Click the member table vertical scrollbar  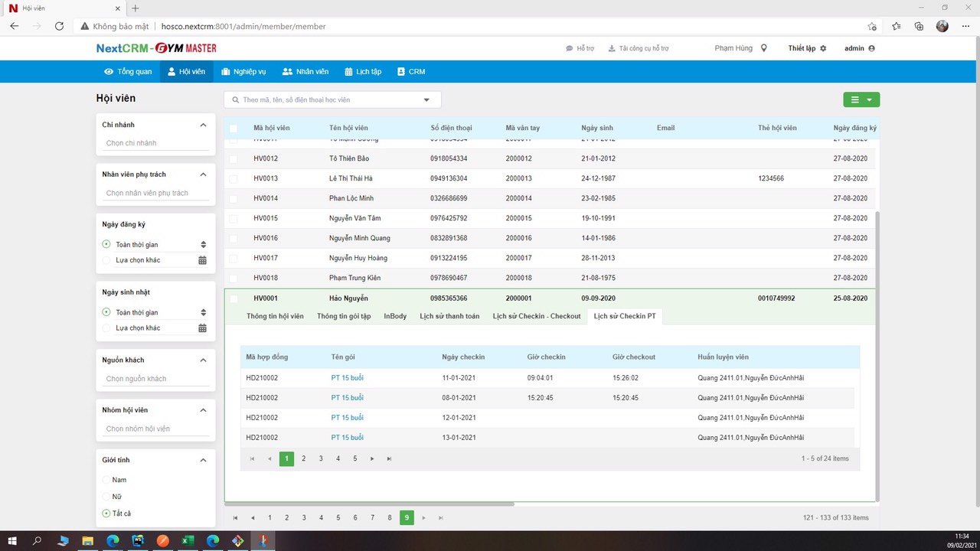877,356
